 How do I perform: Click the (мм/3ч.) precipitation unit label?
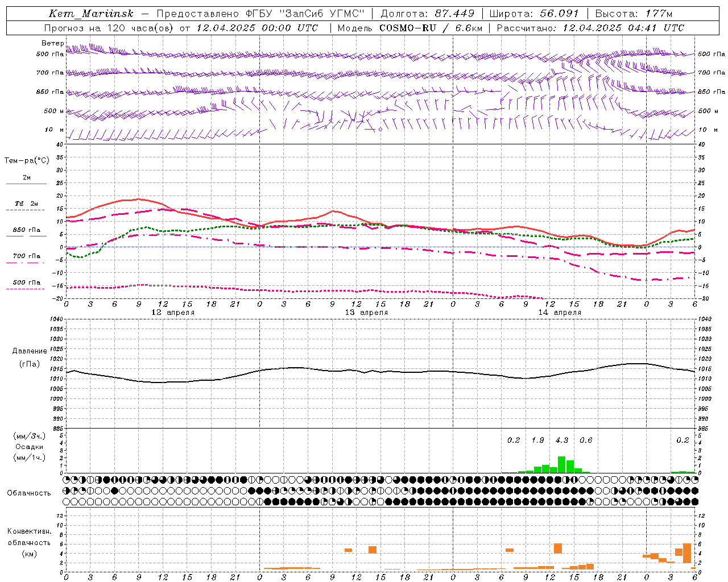(x=30, y=436)
